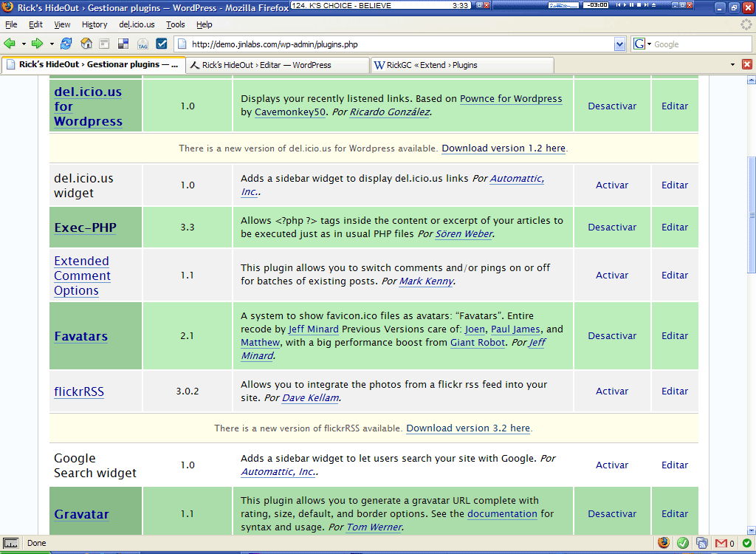This screenshot has width=756, height=554.
Task: Click the Forward navigation arrow
Action: click(x=38, y=44)
